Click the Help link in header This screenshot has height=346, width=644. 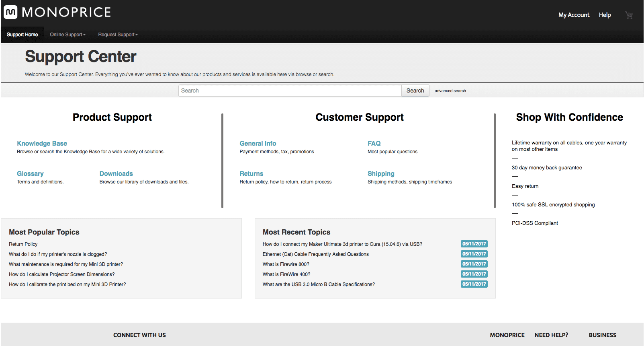[x=605, y=15]
